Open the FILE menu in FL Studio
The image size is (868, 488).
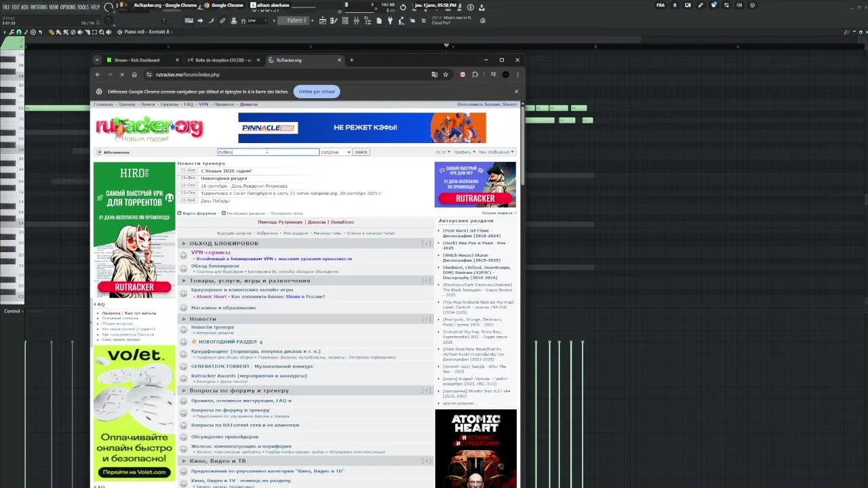pos(6,7)
